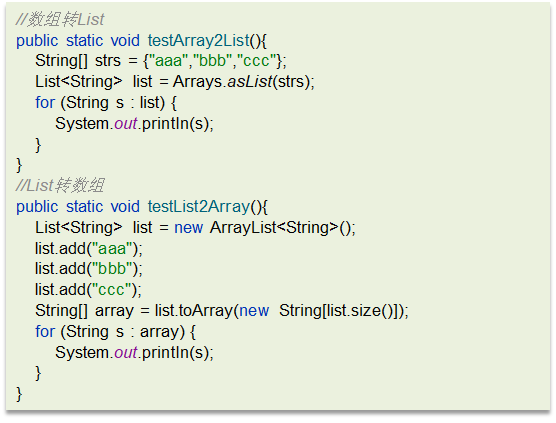Viewport: 556px width, 423px height.
Task: Click the testArray2List method name
Action: 199,40
